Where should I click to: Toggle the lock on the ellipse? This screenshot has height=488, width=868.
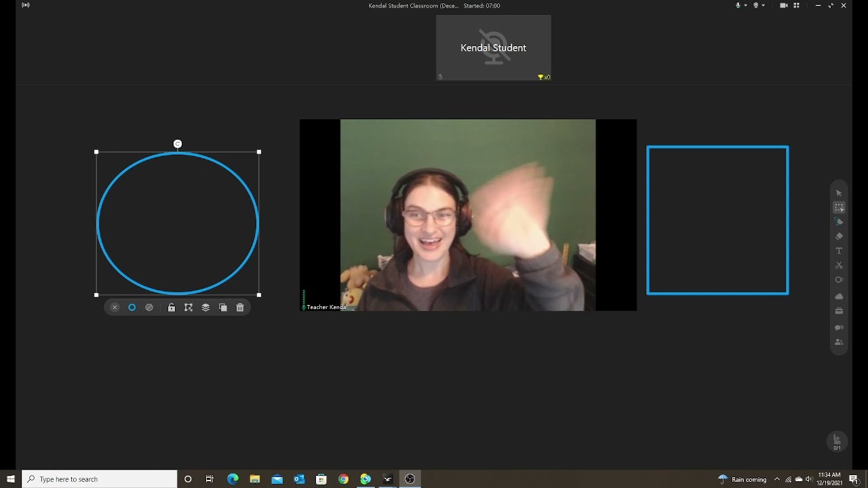click(172, 308)
